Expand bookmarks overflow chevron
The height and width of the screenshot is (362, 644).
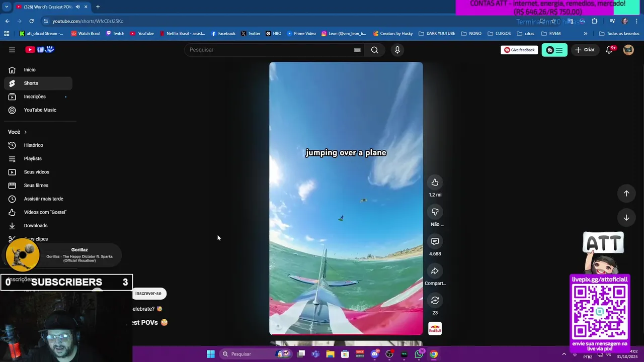[x=585, y=34]
